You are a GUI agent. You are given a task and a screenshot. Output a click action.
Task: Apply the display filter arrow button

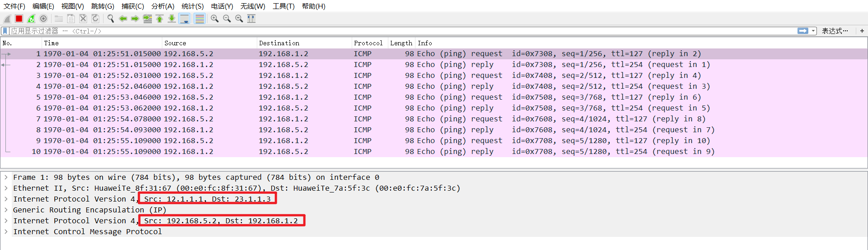pyautogui.click(x=803, y=31)
